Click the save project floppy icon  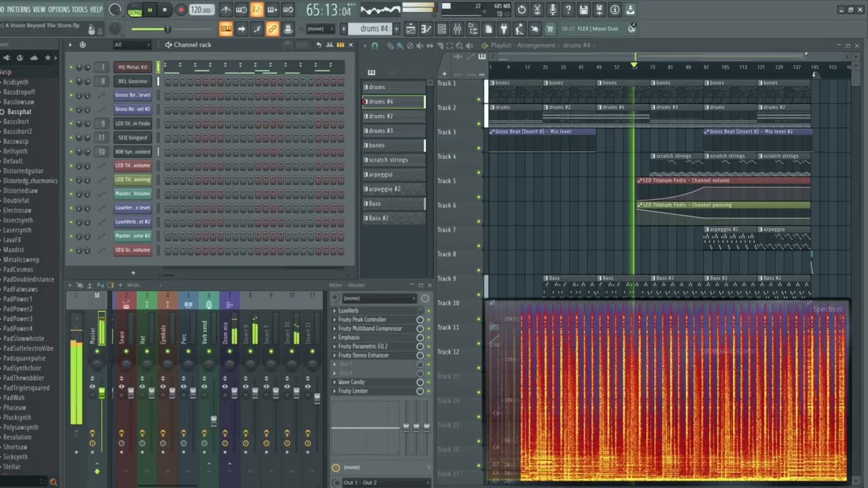(584, 9)
